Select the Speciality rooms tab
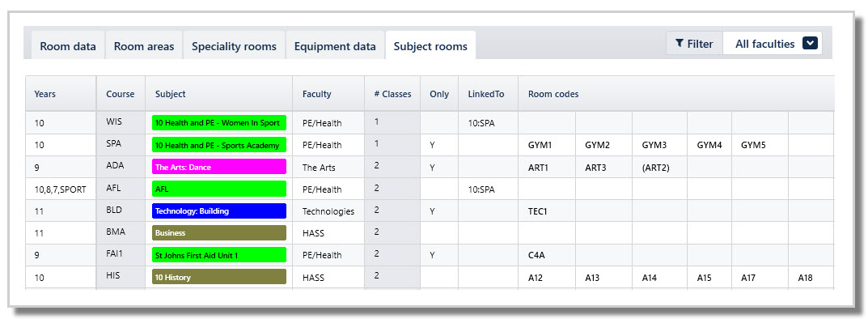The width and height of the screenshot is (868, 319). pyautogui.click(x=234, y=46)
